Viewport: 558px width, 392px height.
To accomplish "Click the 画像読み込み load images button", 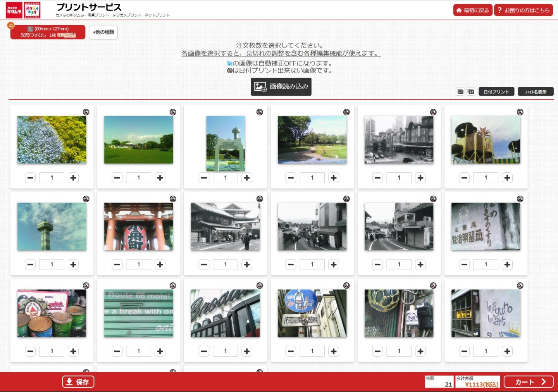I will pyautogui.click(x=281, y=86).
